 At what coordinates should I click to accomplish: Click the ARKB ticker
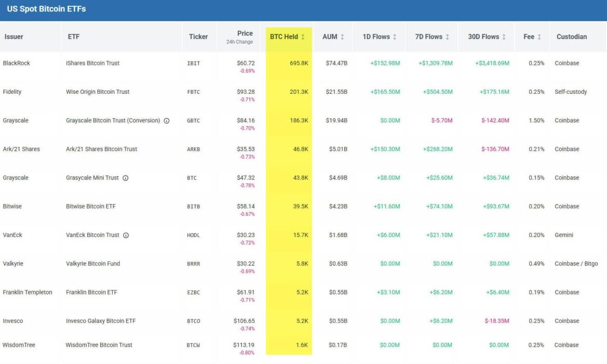tap(194, 149)
